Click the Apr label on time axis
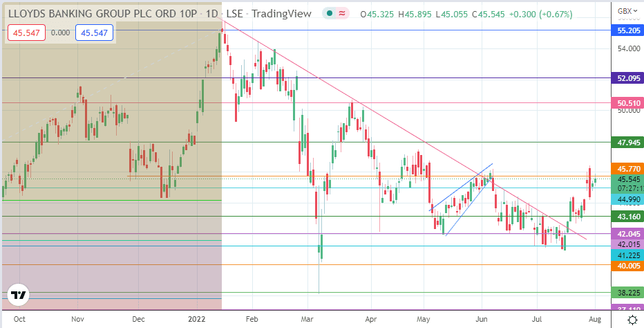The image size is (644, 328). click(371, 319)
